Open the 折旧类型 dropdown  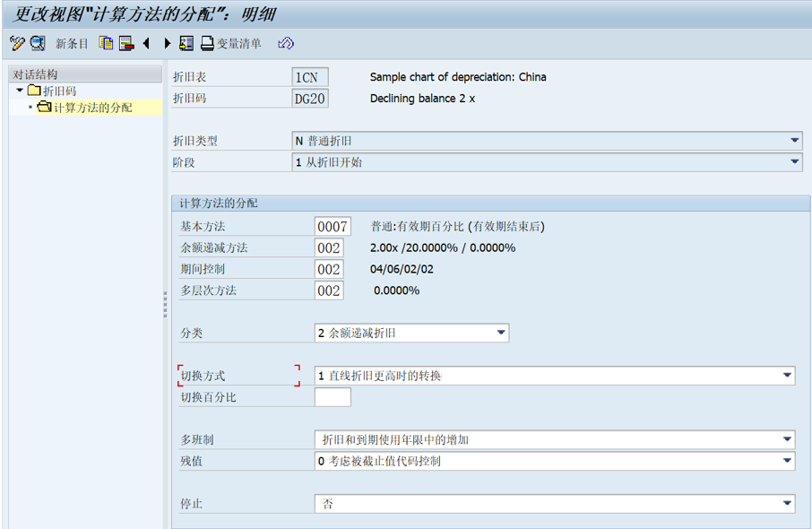(x=795, y=141)
